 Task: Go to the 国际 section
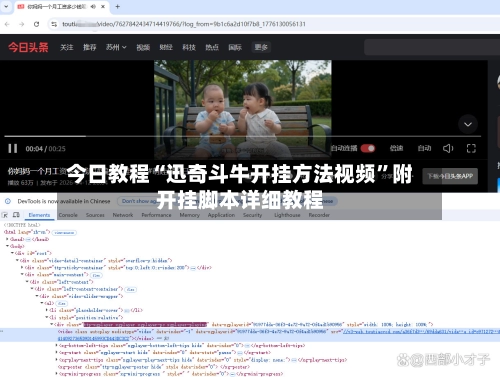click(x=235, y=47)
